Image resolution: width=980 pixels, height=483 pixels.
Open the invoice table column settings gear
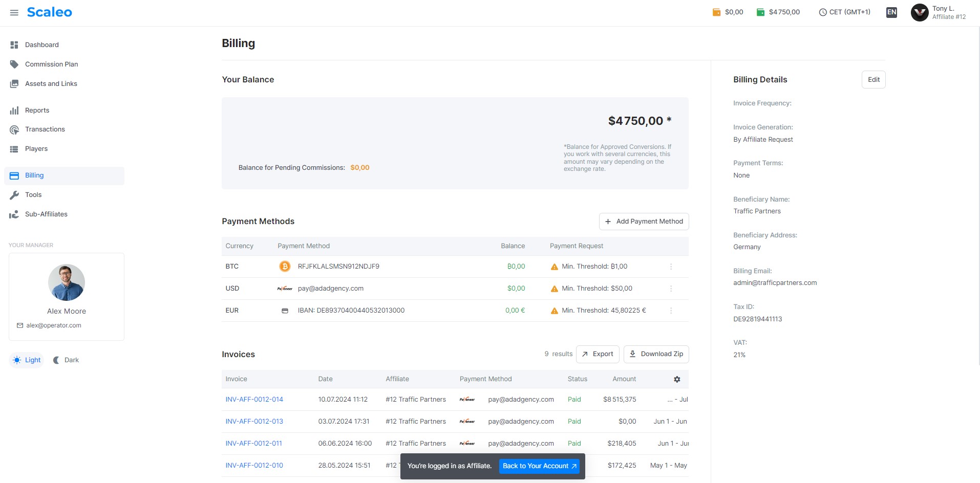[677, 379]
